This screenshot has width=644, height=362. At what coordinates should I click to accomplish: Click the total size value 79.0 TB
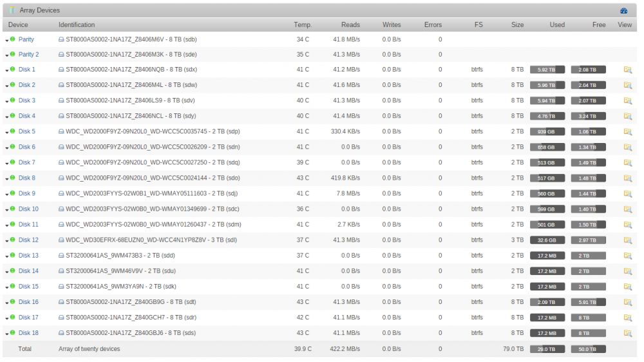pyautogui.click(x=513, y=349)
